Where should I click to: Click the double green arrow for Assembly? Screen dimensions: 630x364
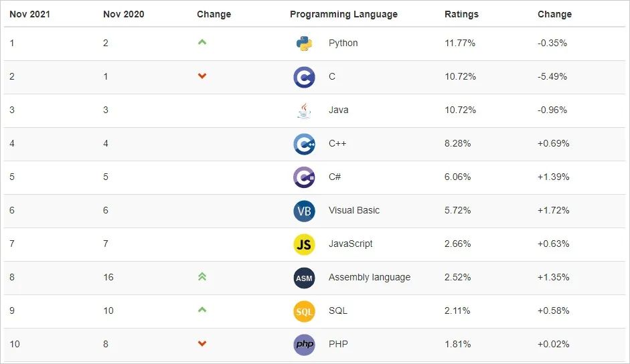pyautogui.click(x=202, y=276)
